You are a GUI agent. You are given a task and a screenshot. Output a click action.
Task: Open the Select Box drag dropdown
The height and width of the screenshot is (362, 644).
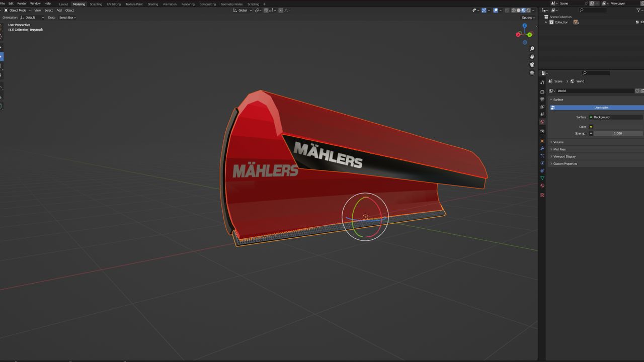(x=67, y=18)
